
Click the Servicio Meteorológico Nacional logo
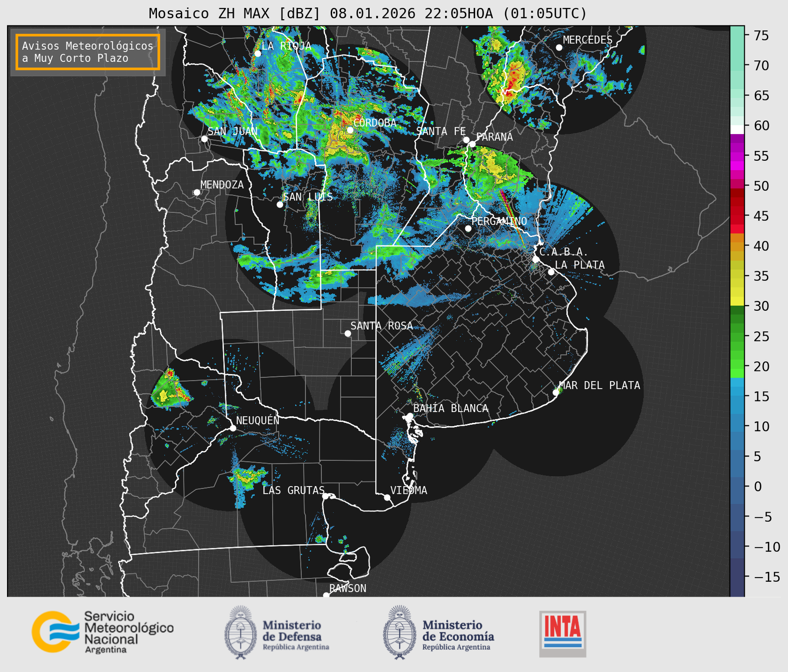coord(103,632)
